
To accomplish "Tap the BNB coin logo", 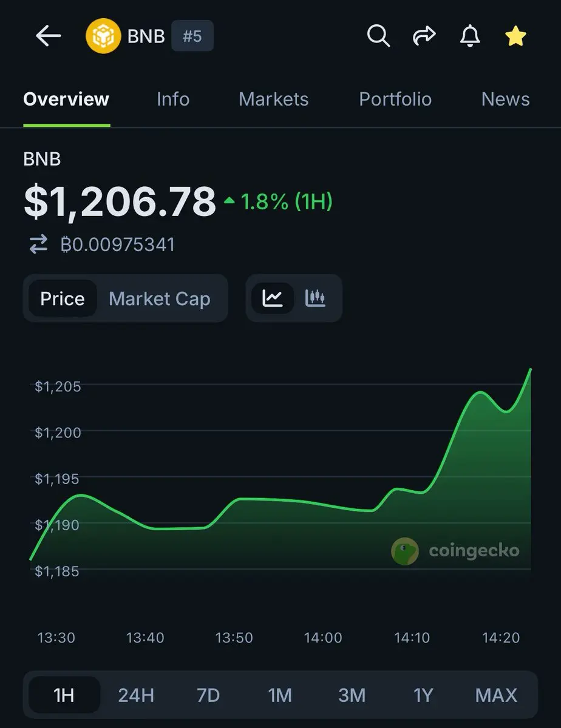I will (x=104, y=36).
